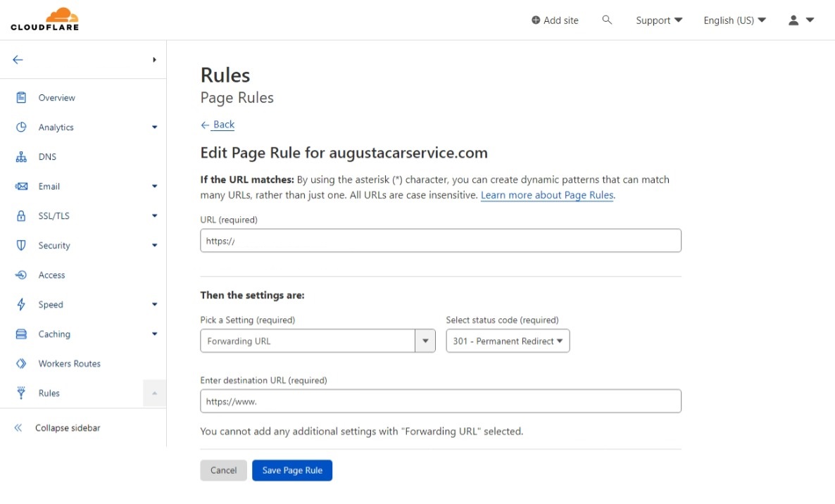The image size is (835, 504).
Task: Expand the Security submenu arrow
Action: tap(154, 246)
